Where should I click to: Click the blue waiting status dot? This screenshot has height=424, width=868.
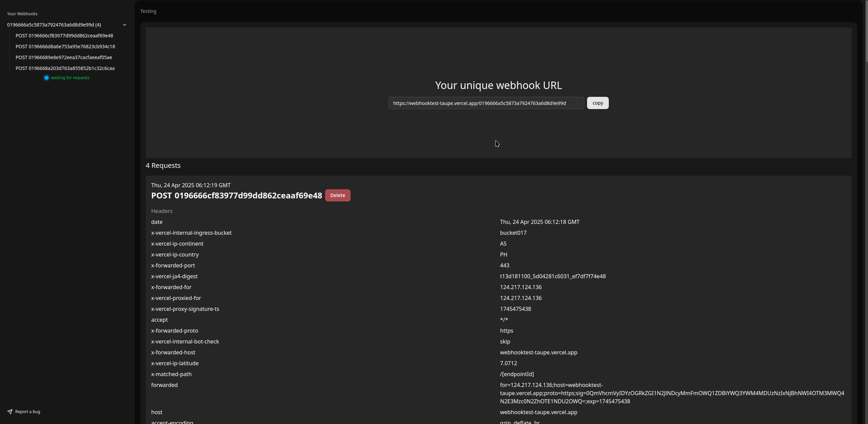pos(47,78)
